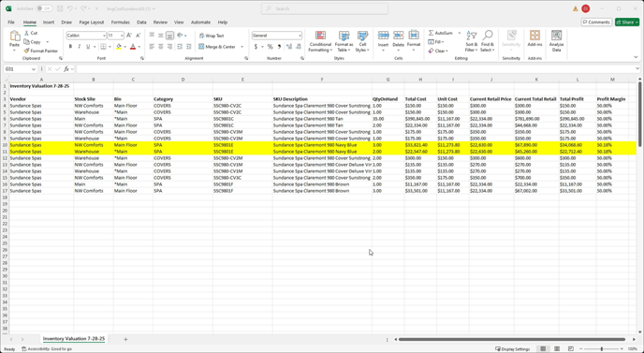Switch to the Data tab
This screenshot has height=353, width=644.
pos(141,22)
